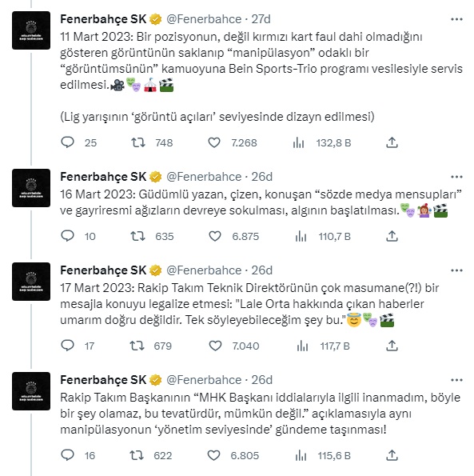
Task: Open more options on the 17 Mart tweet
Action: tap(456, 270)
